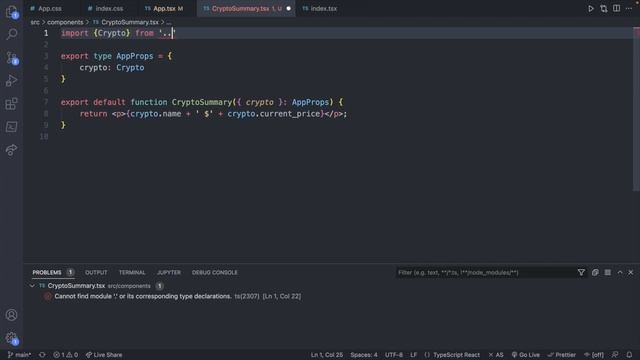Open the Search view icon

pyautogui.click(x=11, y=34)
